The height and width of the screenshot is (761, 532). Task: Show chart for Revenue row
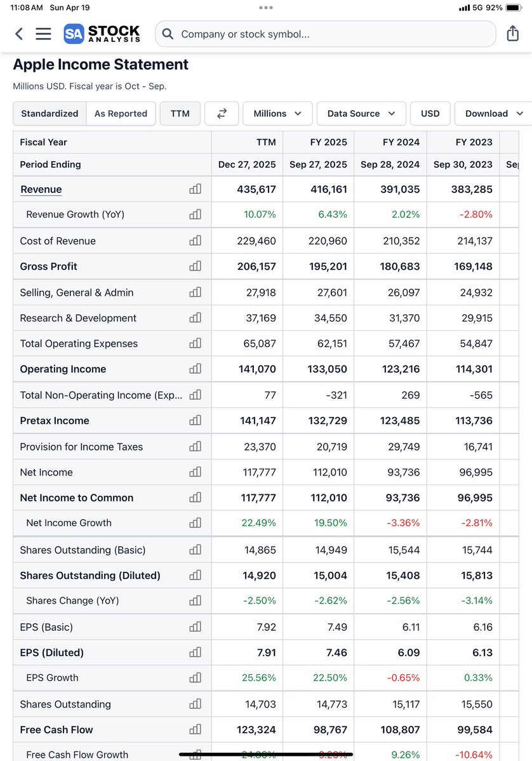click(195, 189)
